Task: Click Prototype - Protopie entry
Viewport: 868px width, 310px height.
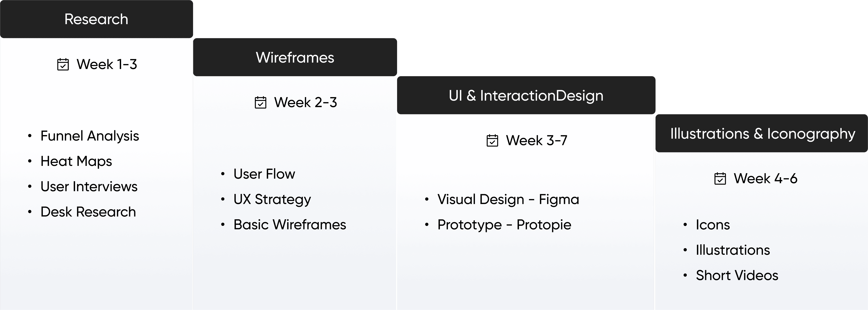Action: 504,225
